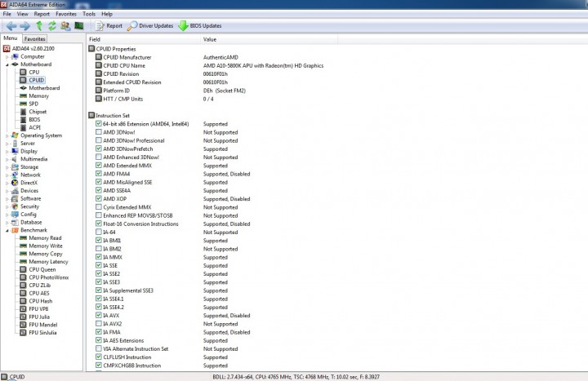
Task: Toggle the 64-bit x86 Extension checkbox
Action: (x=99, y=124)
